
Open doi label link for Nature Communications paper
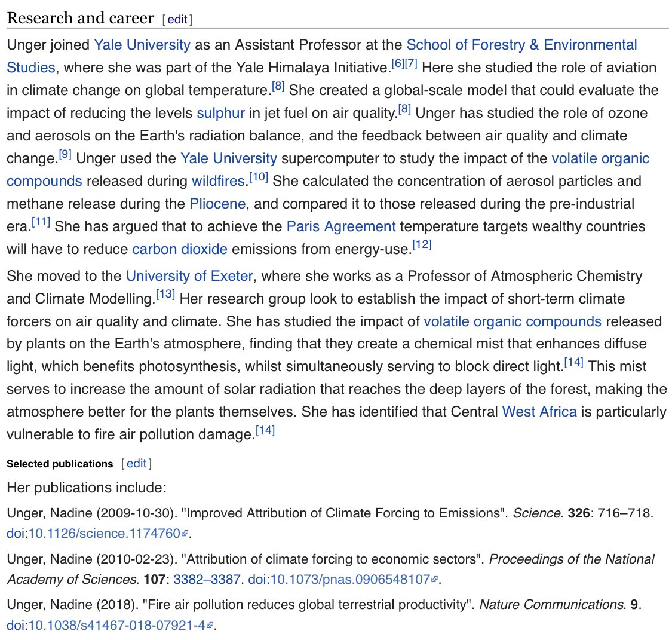pos(16,625)
